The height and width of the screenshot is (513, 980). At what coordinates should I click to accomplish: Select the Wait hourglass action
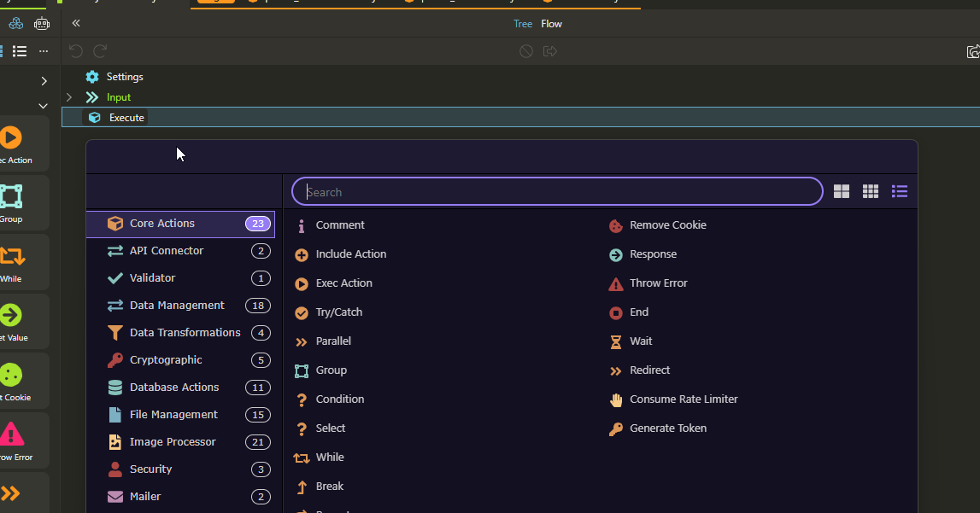[x=640, y=341]
